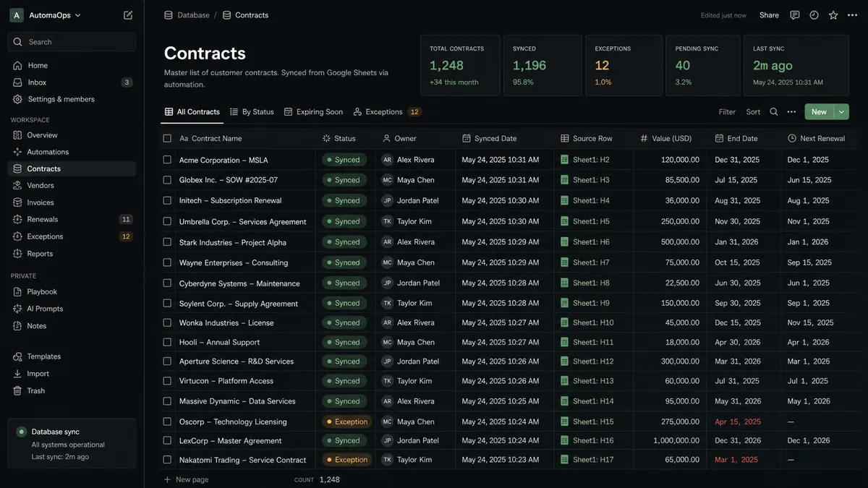This screenshot has width=868, height=488.
Task: Open the Database sync status card
Action: click(x=72, y=444)
